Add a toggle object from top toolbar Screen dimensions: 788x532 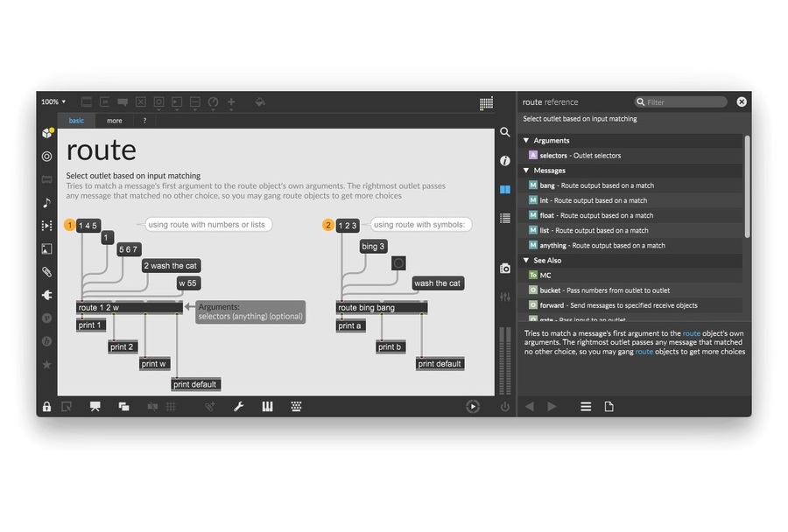click(141, 102)
